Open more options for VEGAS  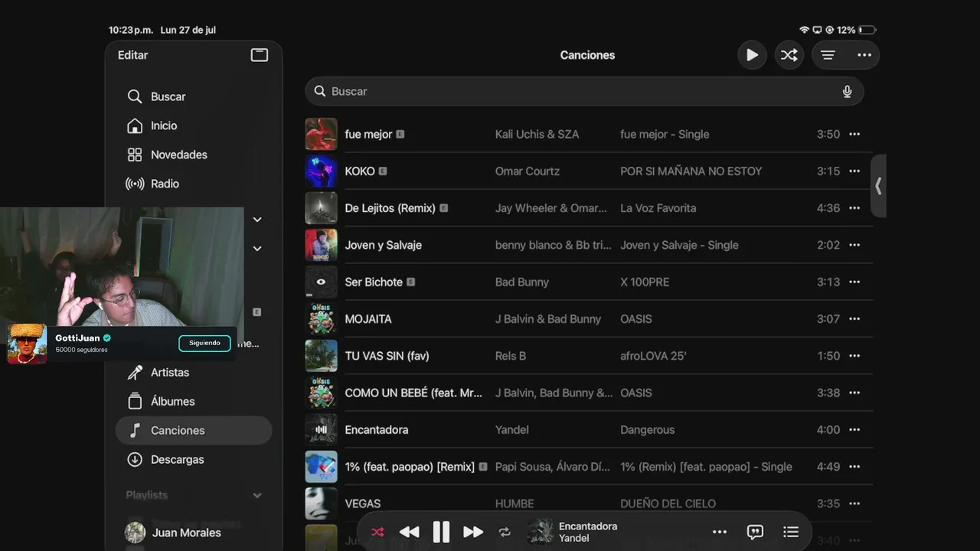(x=854, y=504)
